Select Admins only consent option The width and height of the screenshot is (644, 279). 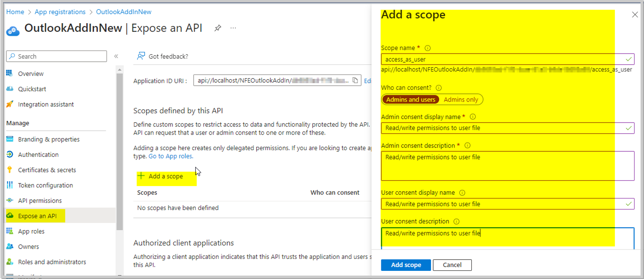pyautogui.click(x=461, y=99)
